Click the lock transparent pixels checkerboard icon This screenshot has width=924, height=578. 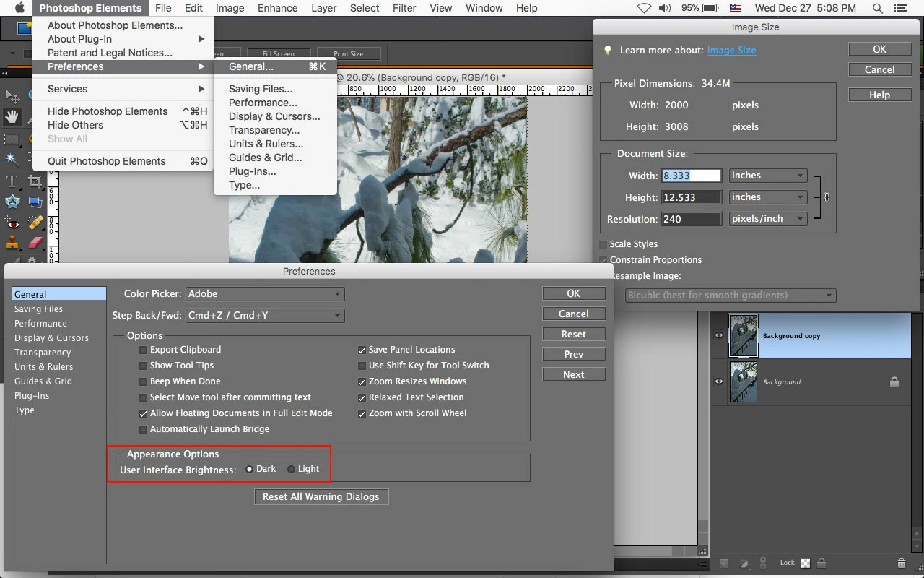[806, 564]
